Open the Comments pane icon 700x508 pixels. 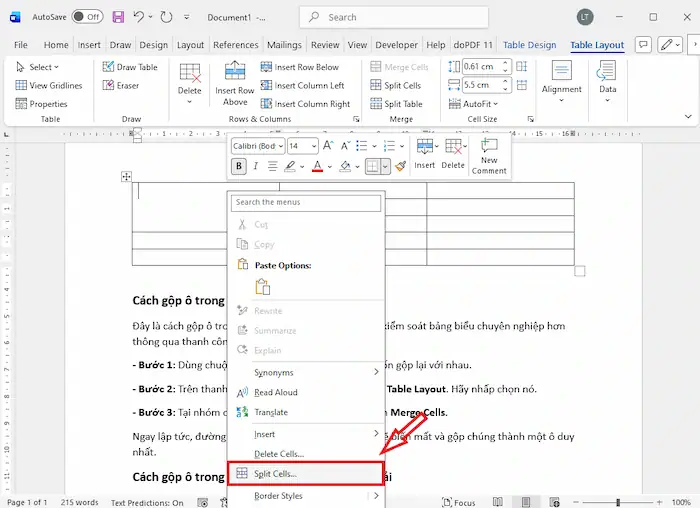[x=643, y=45]
